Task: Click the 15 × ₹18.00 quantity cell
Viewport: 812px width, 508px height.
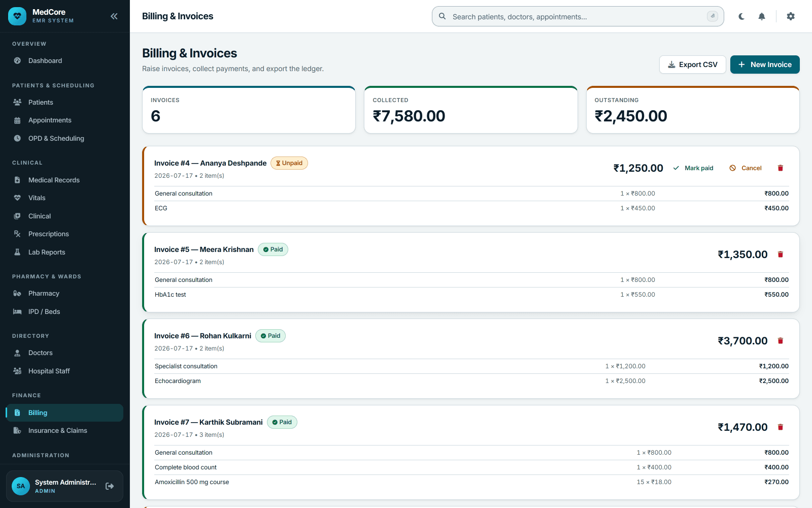Action: 654,482
